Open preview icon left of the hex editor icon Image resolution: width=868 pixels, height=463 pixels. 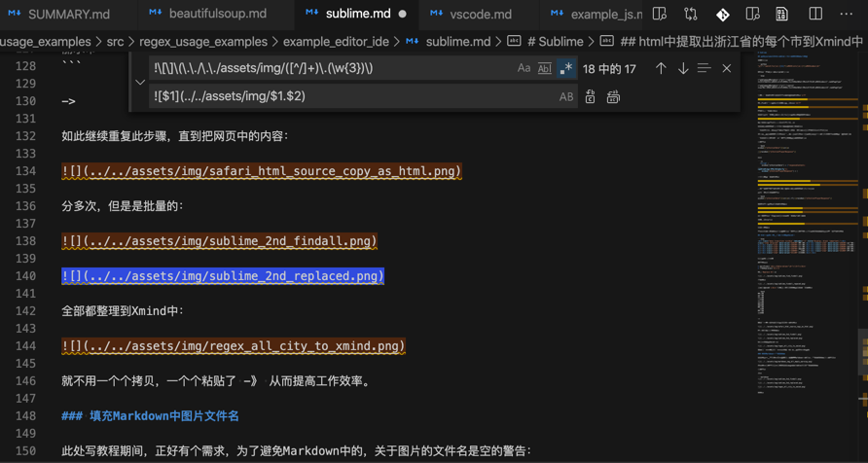(x=752, y=14)
